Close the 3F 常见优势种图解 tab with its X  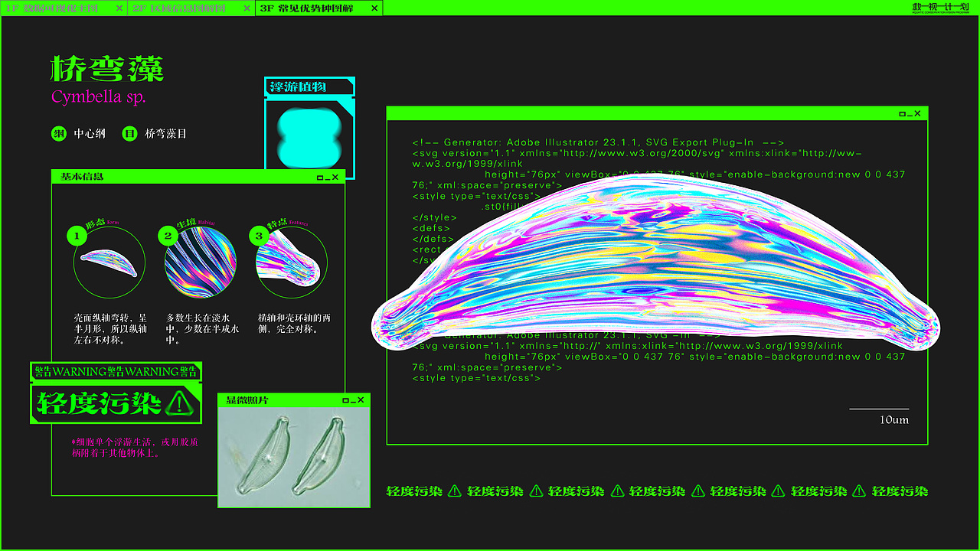pos(374,8)
